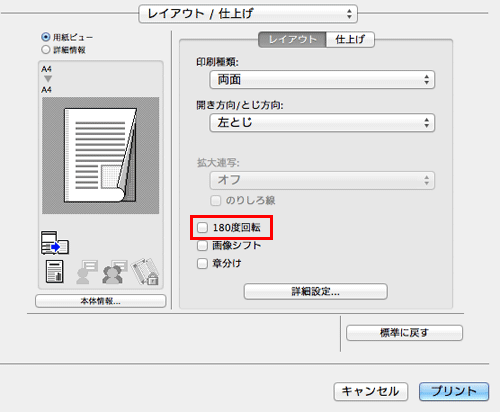Click the プリント button
This screenshot has width=500, height=412.
(454, 391)
